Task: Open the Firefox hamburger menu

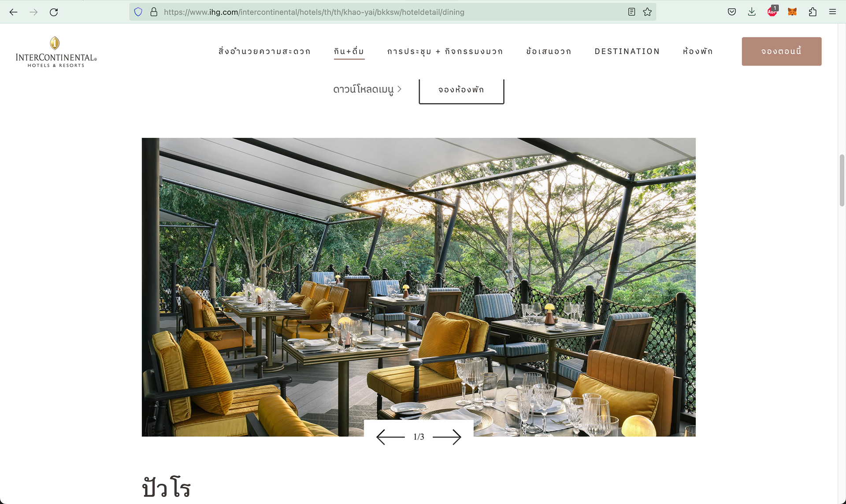Action: point(832,12)
